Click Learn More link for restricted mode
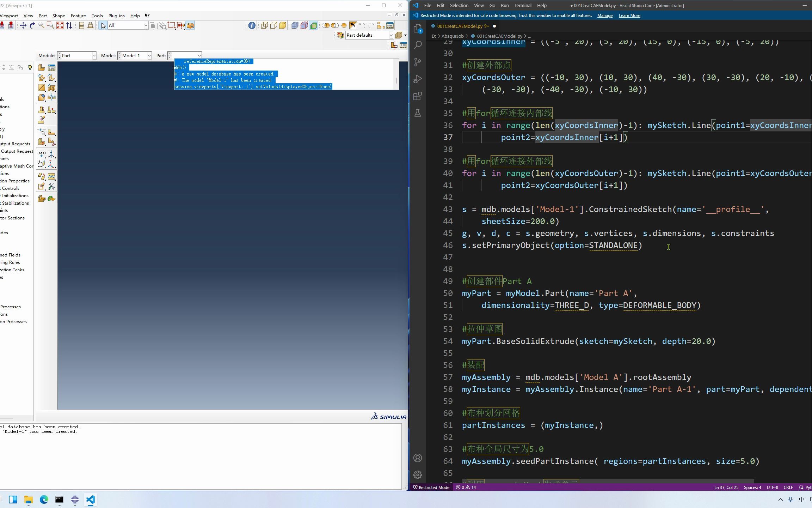The height and width of the screenshot is (508, 812). tap(630, 16)
